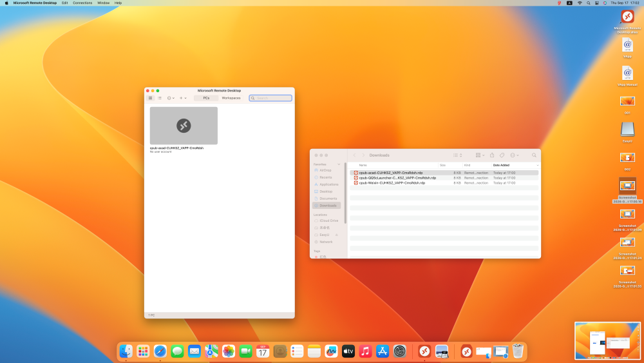644x363 pixels.
Task: Open the floating screenshot preview thumbnail
Action: pyautogui.click(x=607, y=341)
